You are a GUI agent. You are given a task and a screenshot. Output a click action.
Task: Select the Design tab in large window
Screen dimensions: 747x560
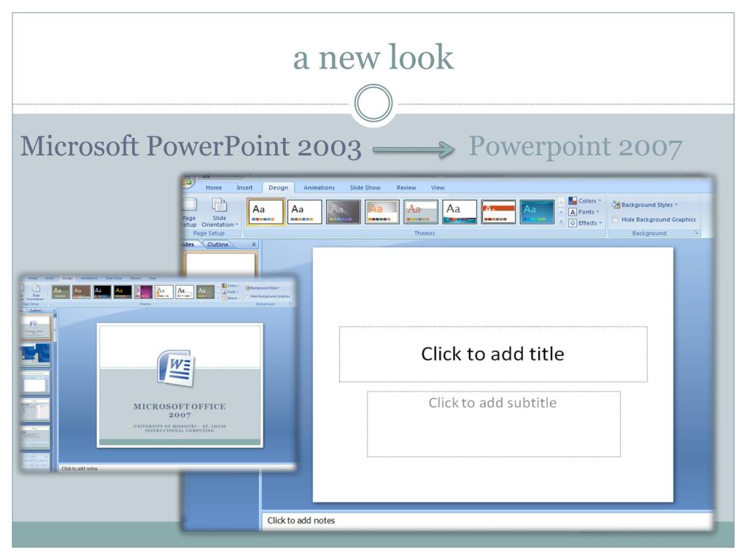click(x=278, y=187)
